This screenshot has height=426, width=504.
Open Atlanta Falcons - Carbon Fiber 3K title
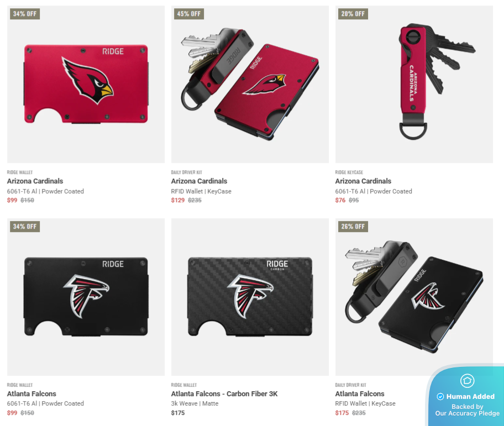[x=224, y=393]
